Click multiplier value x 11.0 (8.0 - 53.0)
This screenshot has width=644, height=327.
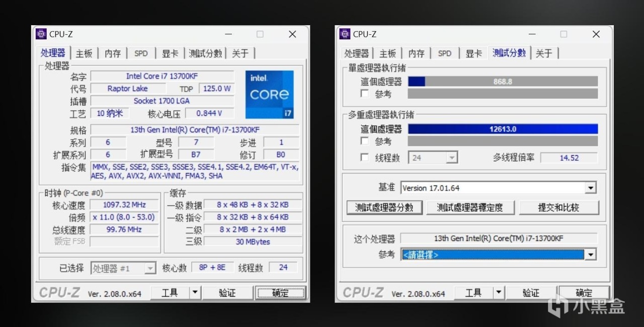(124, 217)
